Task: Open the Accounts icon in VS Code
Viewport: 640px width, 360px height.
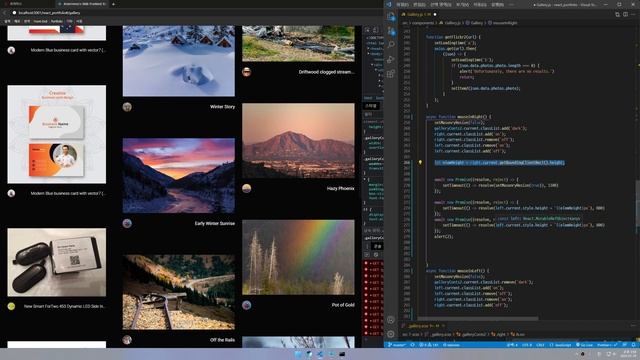Action: pos(391,320)
